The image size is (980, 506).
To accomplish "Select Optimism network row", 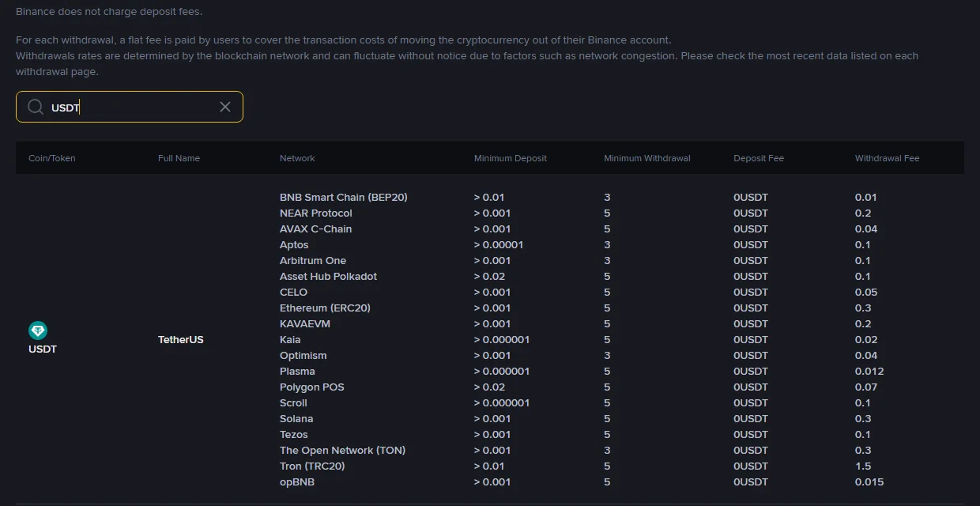I will tap(303, 355).
